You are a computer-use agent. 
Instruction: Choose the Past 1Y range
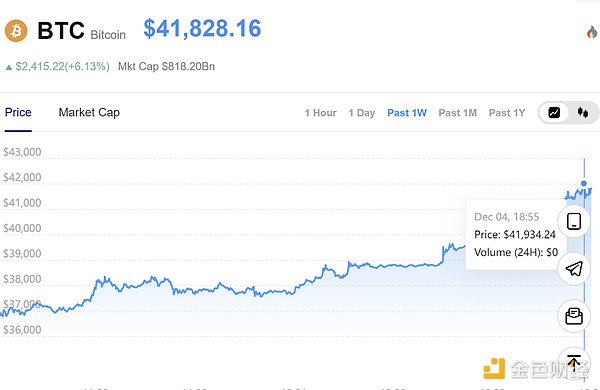(507, 113)
